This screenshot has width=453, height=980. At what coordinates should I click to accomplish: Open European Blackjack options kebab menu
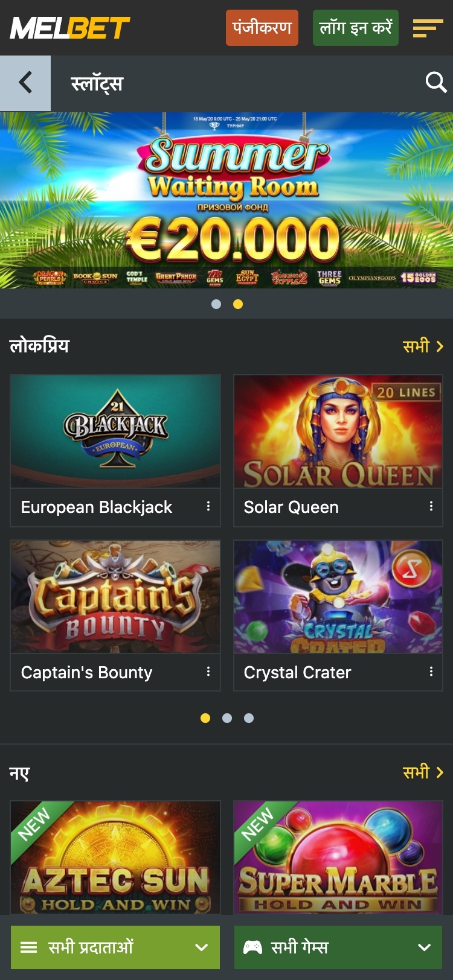pyautogui.click(x=208, y=506)
